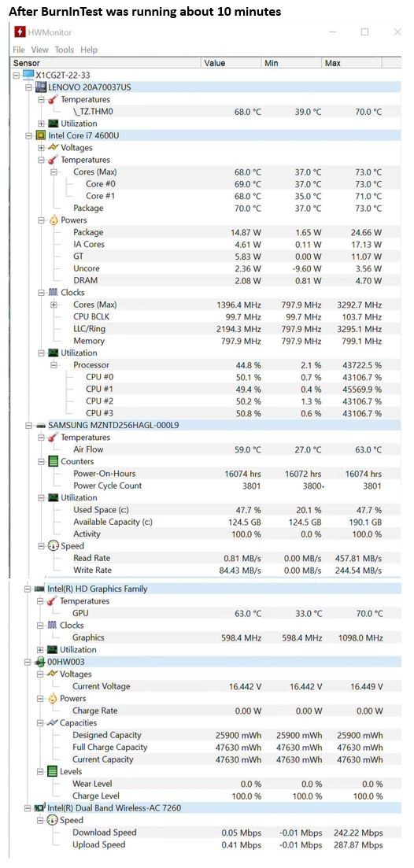The width and height of the screenshot is (414, 868).
Task: Collapse the 00HW003 battery node
Action: 28,662
